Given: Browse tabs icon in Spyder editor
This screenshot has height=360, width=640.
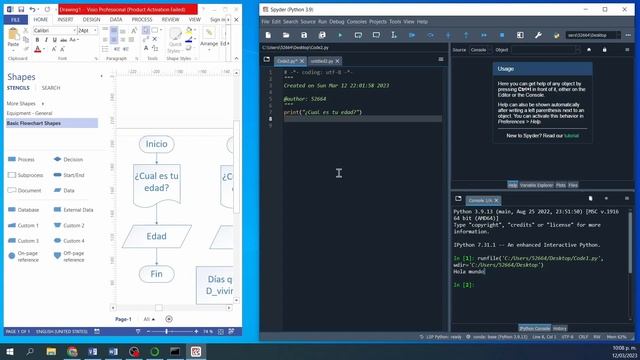Looking at the screenshot, I should (267, 60).
